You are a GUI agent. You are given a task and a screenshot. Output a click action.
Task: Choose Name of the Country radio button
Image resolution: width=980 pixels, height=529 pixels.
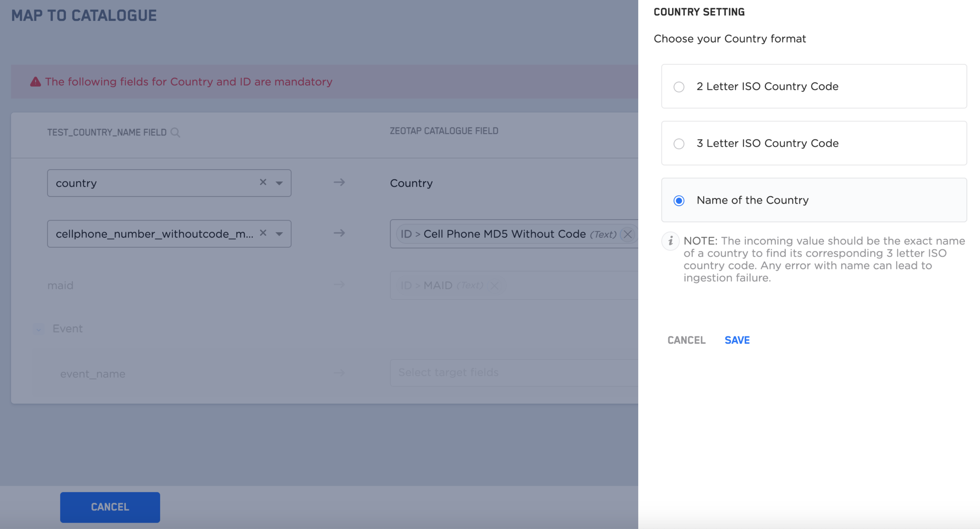coord(679,201)
